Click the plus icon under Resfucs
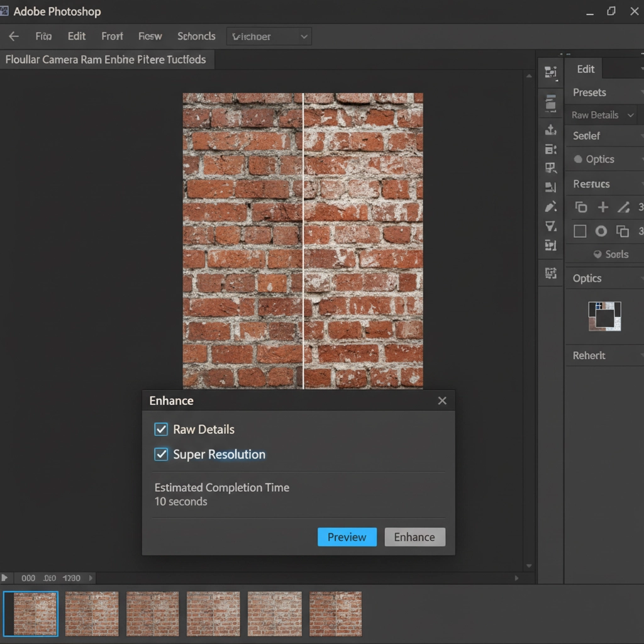 coord(602,207)
